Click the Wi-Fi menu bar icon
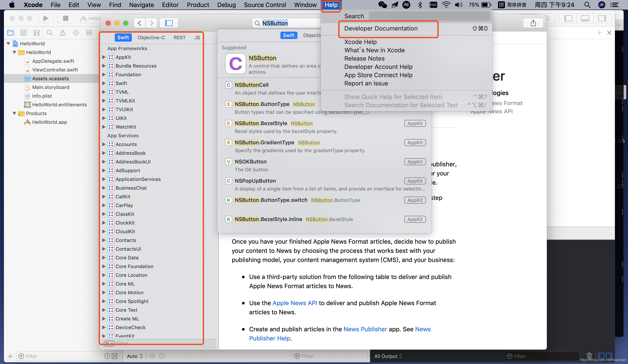 coord(446,5)
